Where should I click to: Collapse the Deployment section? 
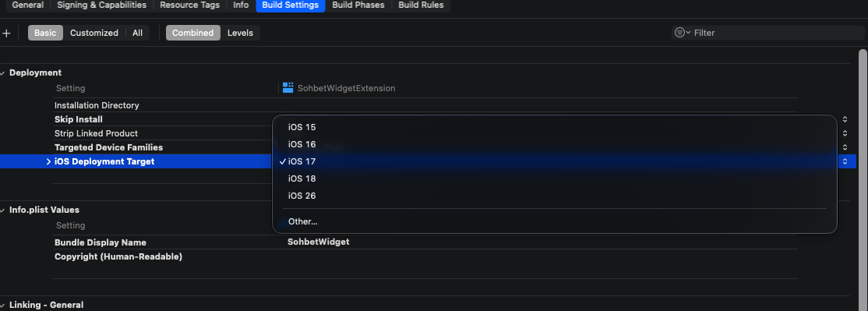pyautogui.click(x=3, y=73)
